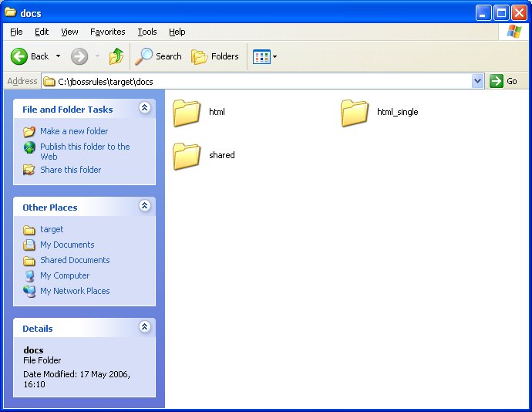Collapse the Details panel
The height and width of the screenshot is (412, 532).
click(144, 327)
